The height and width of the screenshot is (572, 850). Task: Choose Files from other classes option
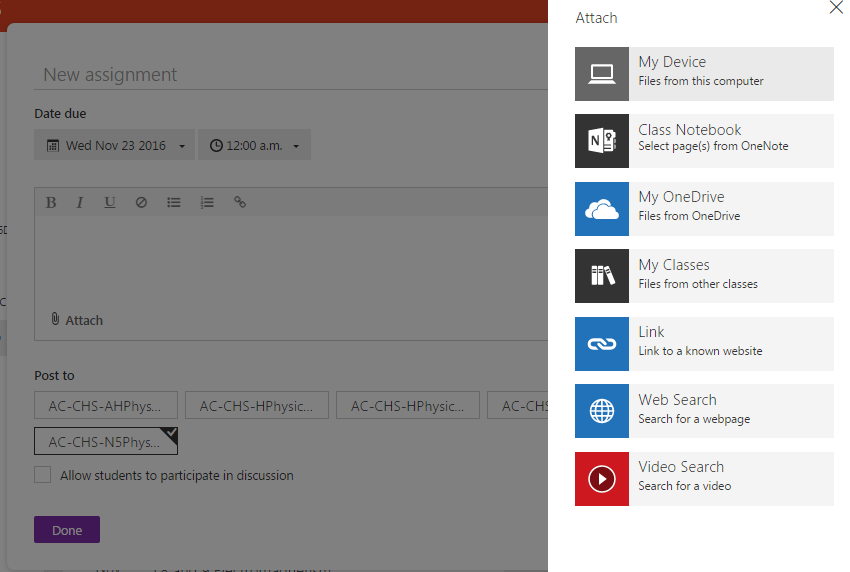[x=704, y=276]
